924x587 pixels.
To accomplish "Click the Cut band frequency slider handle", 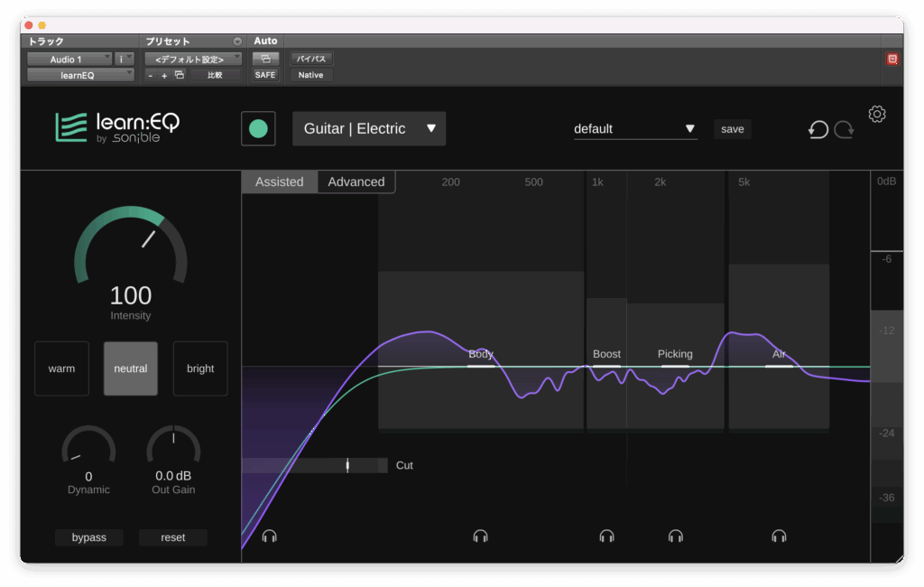I will point(347,465).
